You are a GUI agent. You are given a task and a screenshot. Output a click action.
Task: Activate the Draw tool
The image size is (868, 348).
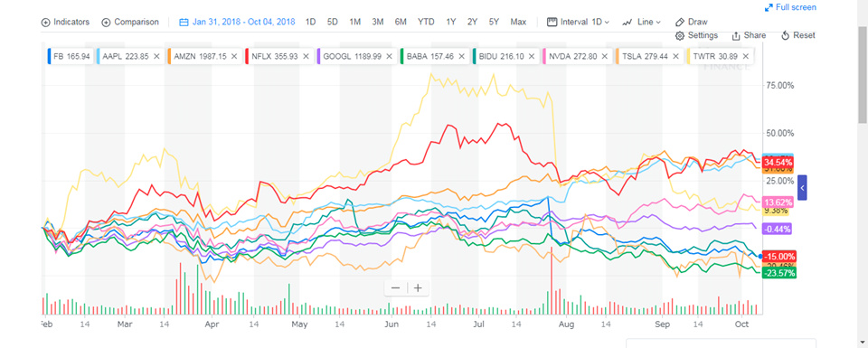click(692, 22)
